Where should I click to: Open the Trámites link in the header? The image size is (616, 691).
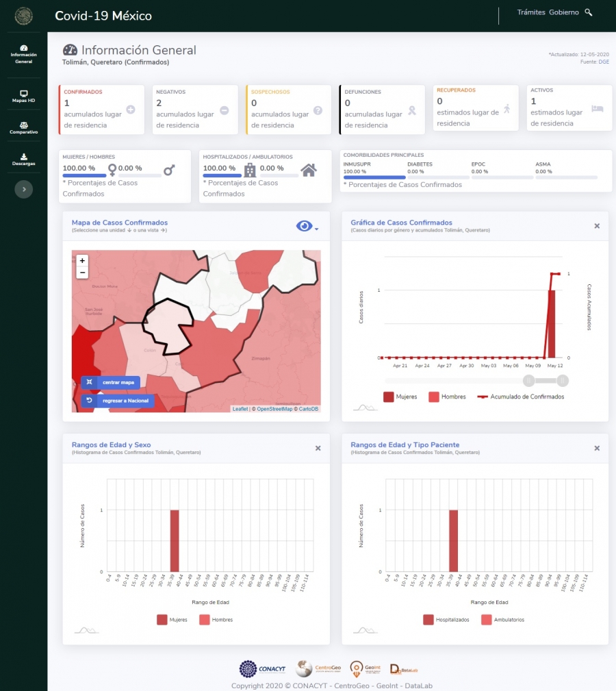pos(531,13)
